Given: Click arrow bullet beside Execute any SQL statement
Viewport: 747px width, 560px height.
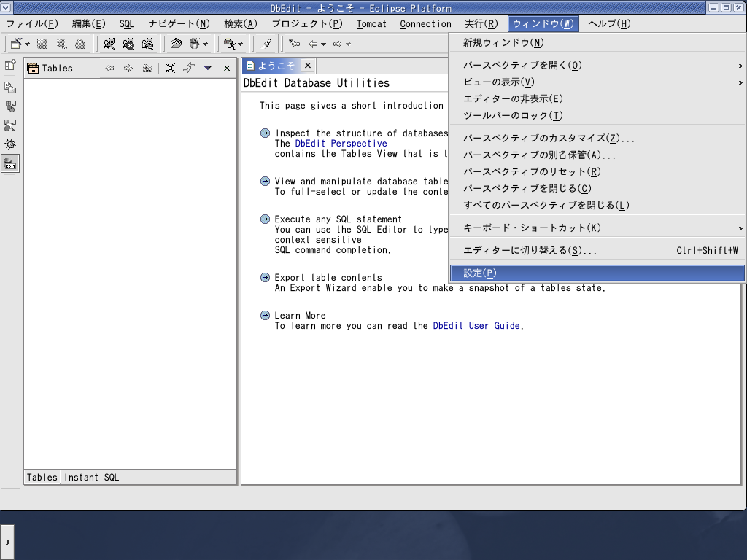Looking at the screenshot, I should tap(266, 219).
